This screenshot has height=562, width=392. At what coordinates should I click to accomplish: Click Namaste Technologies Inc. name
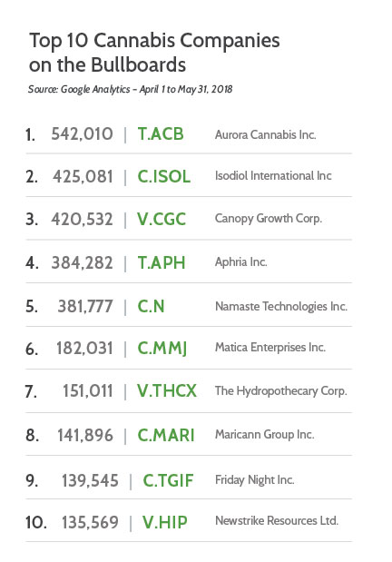tap(281, 307)
